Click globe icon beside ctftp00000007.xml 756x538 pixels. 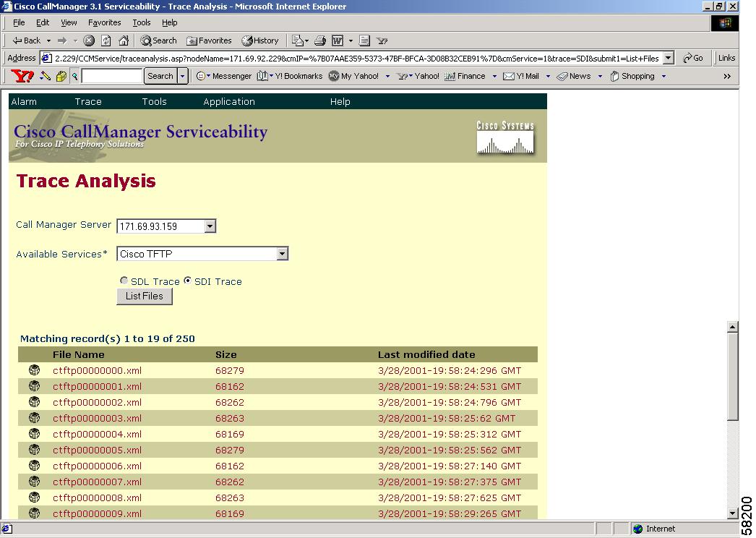coord(34,482)
